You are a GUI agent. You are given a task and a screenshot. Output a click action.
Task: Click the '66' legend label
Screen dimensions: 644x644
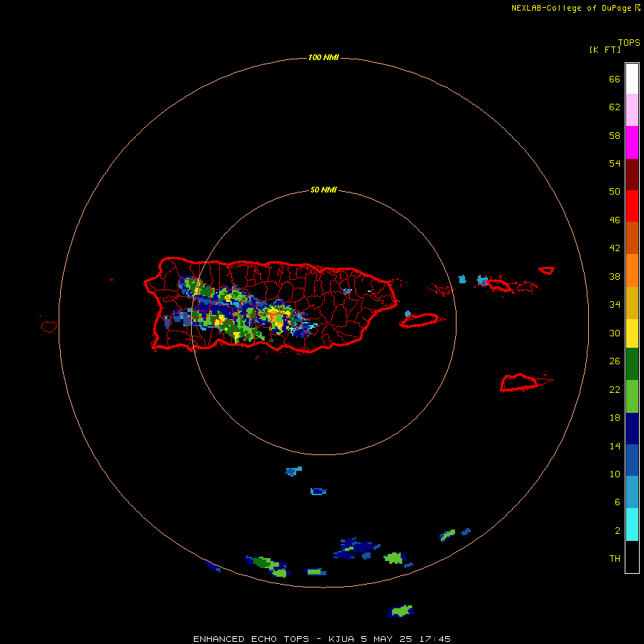(615, 79)
